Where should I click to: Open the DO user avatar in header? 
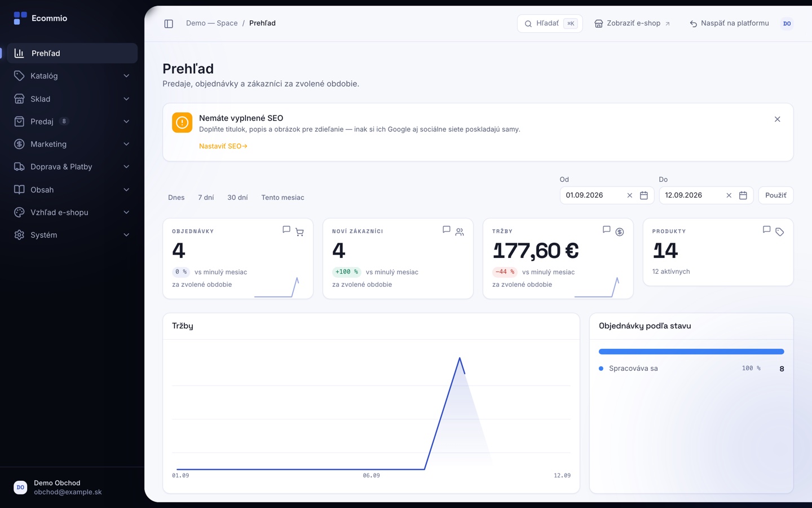(787, 24)
